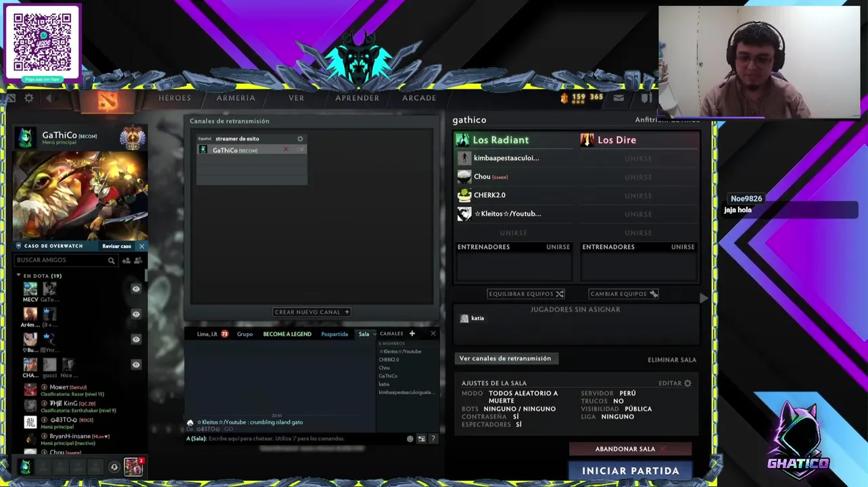Click Iniciar Partida button
Viewport: 868px width, 487px height.
tap(630, 471)
